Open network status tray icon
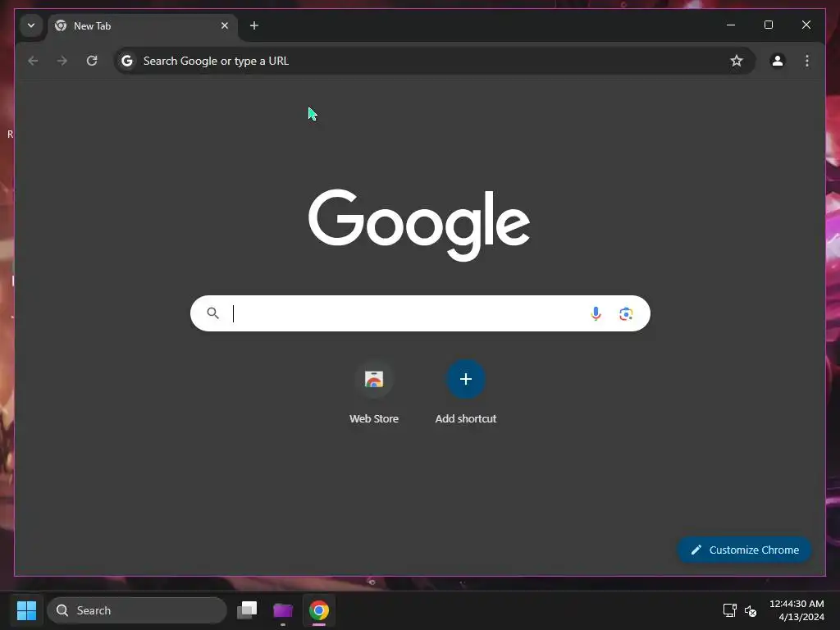 click(729, 610)
